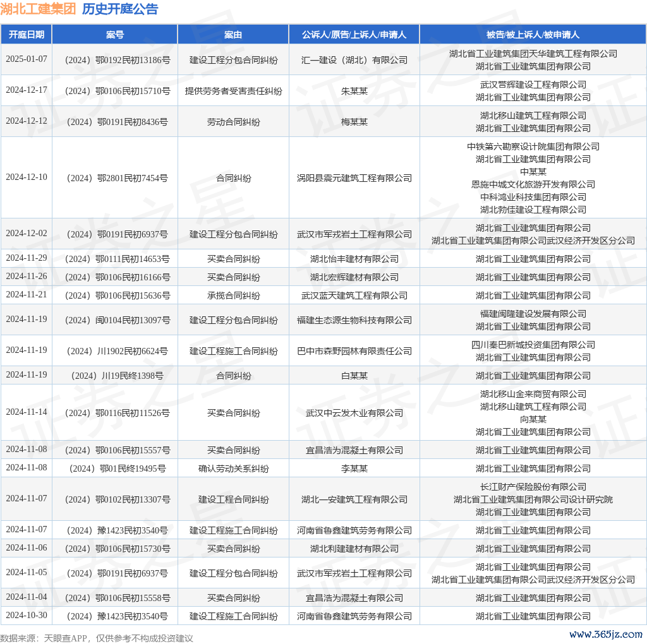The width and height of the screenshot is (647, 644).
Task: Click the 公诉人/原告/上诉人/申请人 column header
Action: [354, 35]
